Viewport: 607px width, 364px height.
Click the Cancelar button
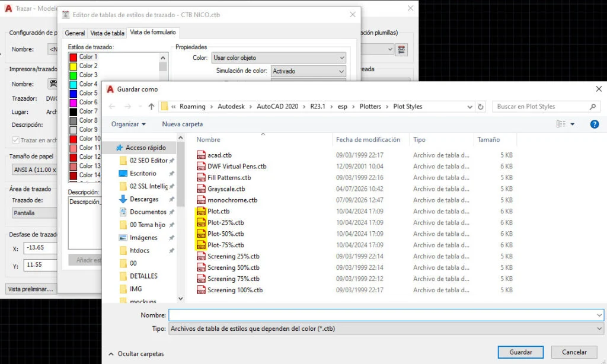point(574,352)
